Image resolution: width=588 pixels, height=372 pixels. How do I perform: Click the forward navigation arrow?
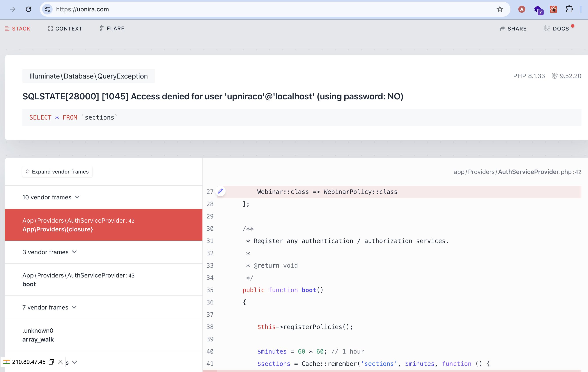click(13, 9)
